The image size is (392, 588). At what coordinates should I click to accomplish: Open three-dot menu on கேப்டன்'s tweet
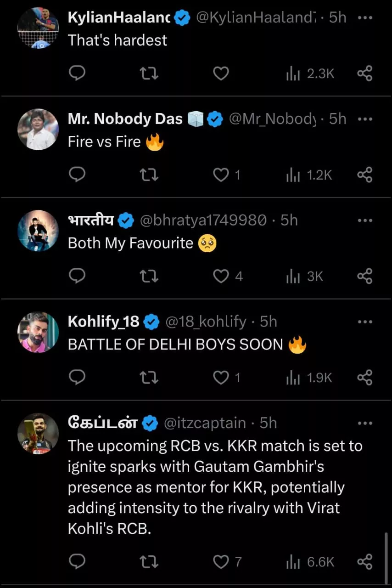point(364,423)
